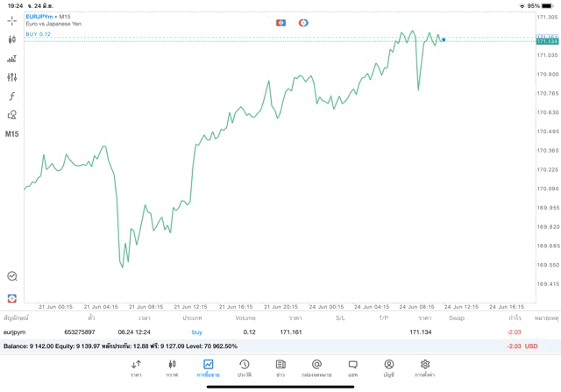Screen dimensions: 561x392
Task: Tap the EURJPYm symbol title on chart
Action: tap(40, 17)
